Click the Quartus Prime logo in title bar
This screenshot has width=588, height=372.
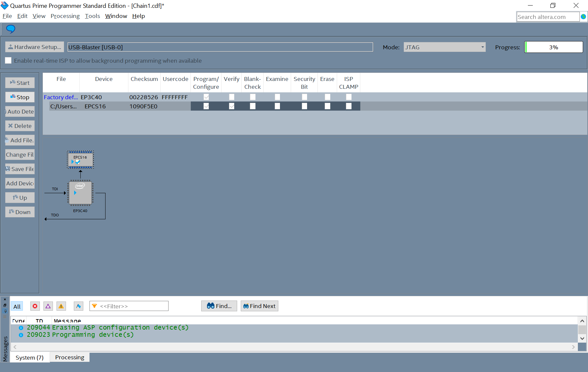click(x=5, y=6)
